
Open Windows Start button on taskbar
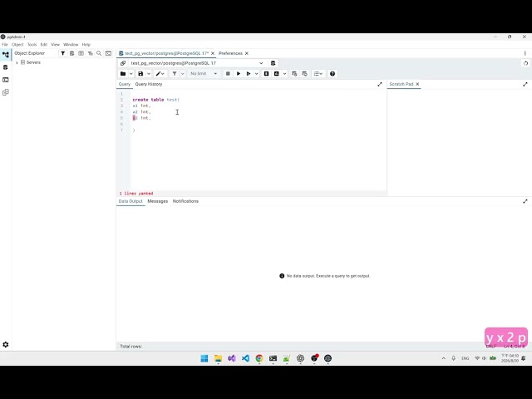(x=204, y=358)
